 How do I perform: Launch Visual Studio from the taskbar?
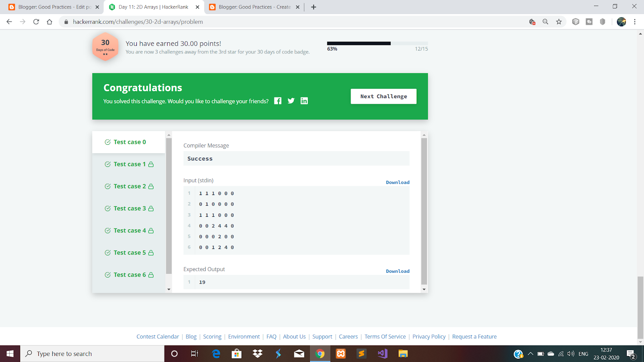coord(382,354)
